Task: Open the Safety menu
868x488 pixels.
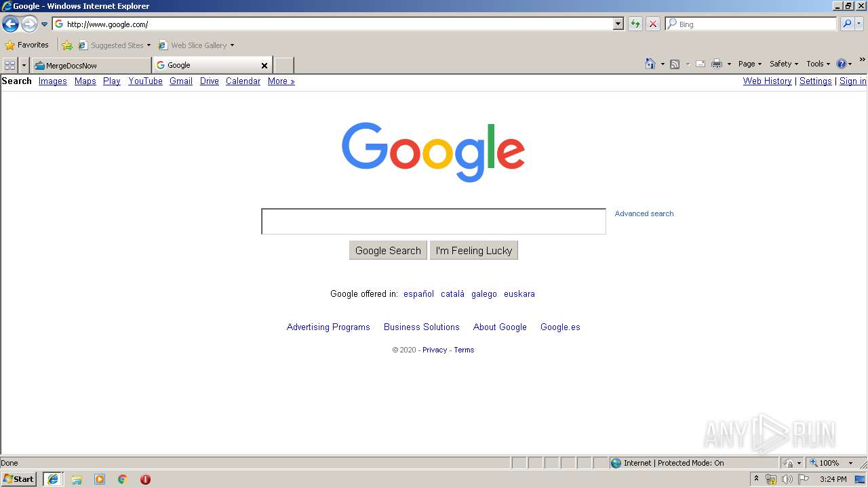Action: tap(783, 64)
